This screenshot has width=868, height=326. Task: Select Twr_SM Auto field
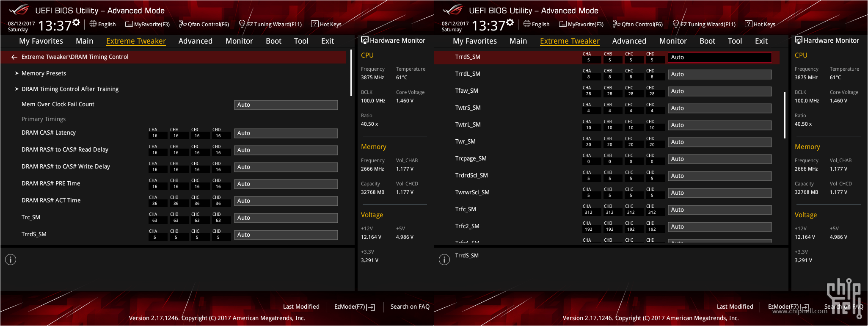click(x=720, y=142)
